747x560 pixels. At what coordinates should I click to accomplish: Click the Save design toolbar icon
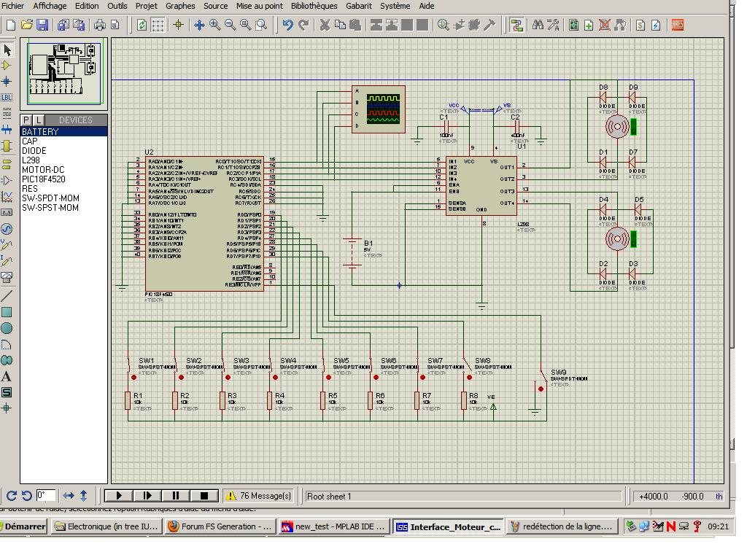42,25
